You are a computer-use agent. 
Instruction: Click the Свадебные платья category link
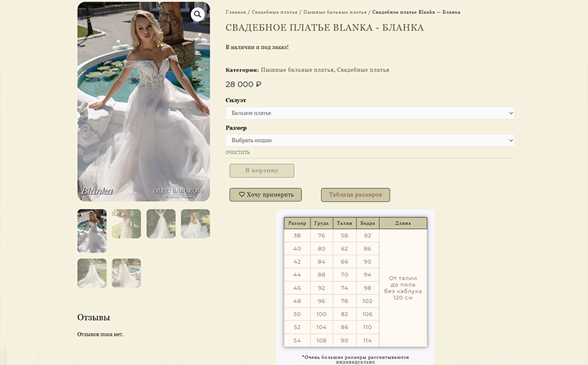coord(363,70)
